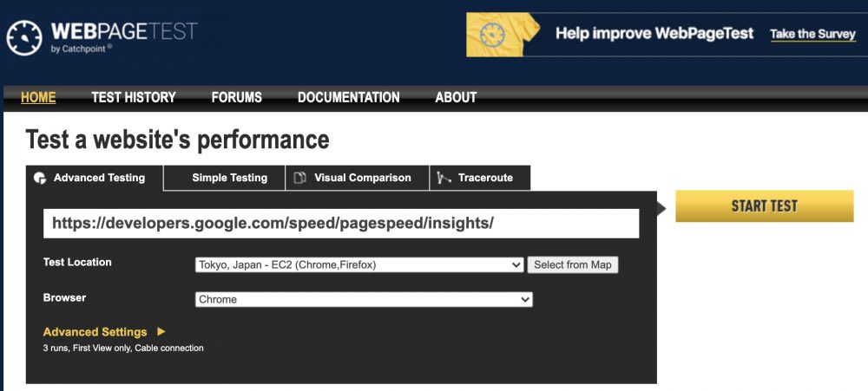Click the WebPageTest speedometer logo icon
Screen dimensions: 868x391
pos(24,37)
